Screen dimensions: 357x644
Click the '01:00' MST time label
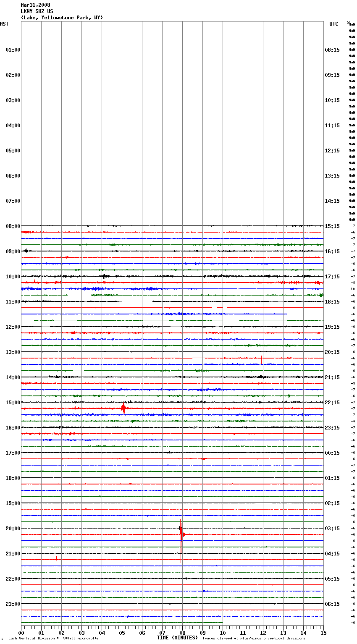click(x=13, y=50)
